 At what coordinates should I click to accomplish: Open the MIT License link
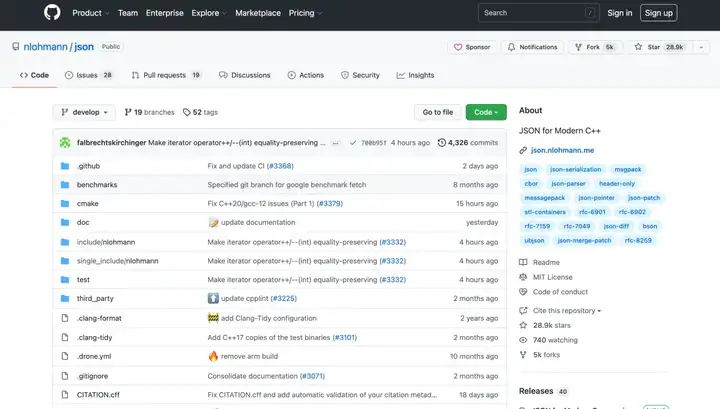[x=546, y=277]
